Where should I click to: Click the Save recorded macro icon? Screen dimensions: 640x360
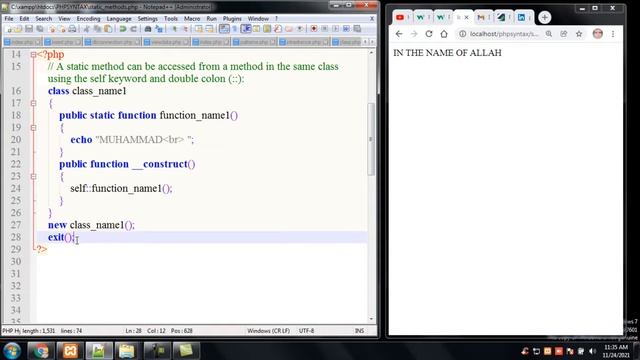357,29
